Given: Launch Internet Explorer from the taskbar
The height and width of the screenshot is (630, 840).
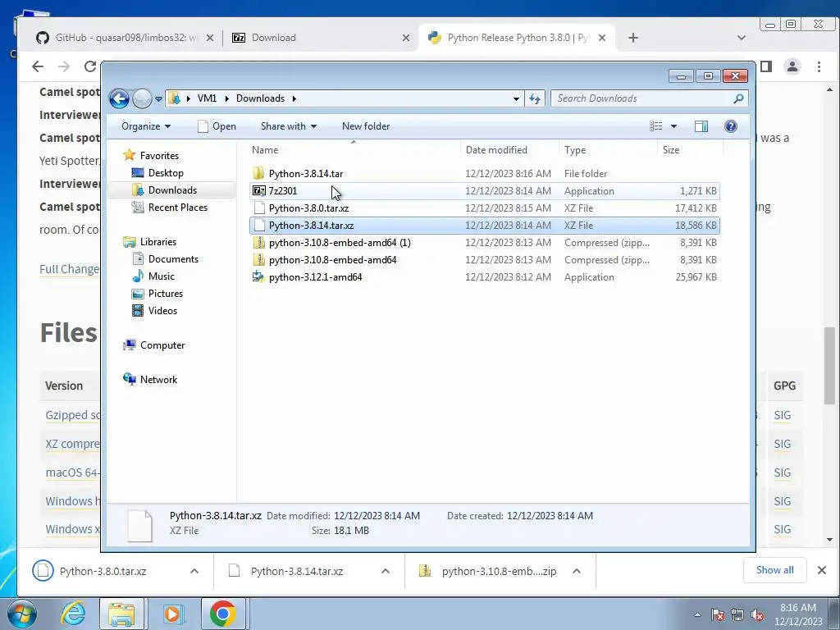Looking at the screenshot, I should [x=73, y=614].
